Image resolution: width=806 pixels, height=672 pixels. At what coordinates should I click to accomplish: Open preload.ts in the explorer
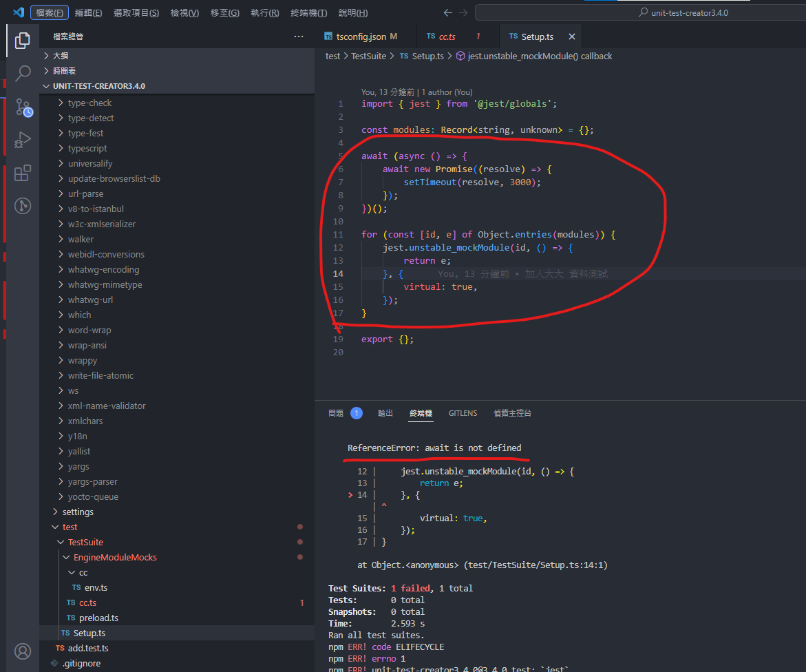click(x=177, y=618)
